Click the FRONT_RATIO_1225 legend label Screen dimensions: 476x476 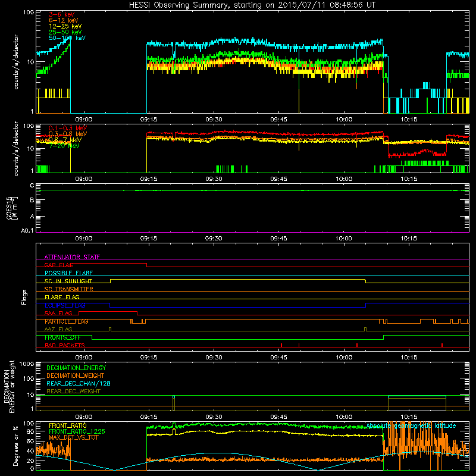pyautogui.click(x=77, y=431)
